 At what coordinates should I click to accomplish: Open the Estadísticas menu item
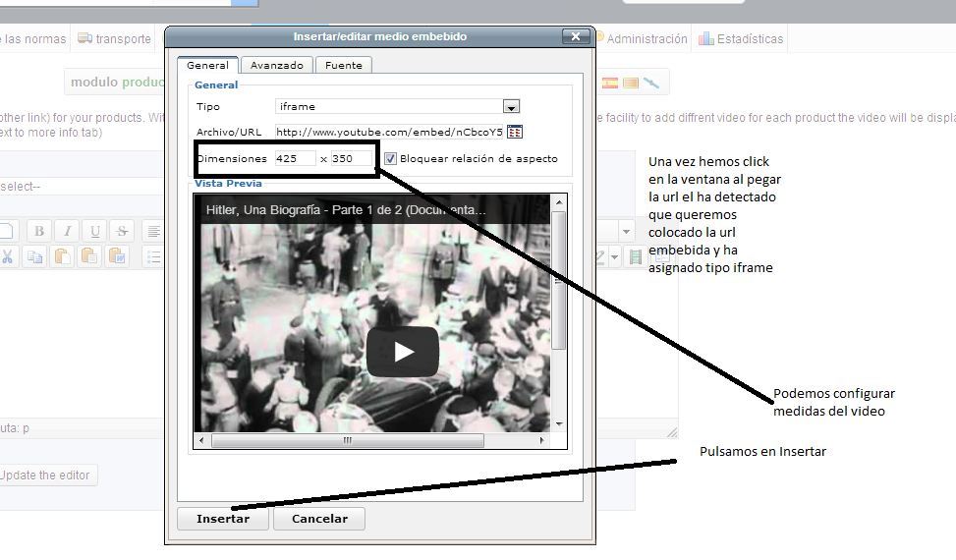pos(741,39)
